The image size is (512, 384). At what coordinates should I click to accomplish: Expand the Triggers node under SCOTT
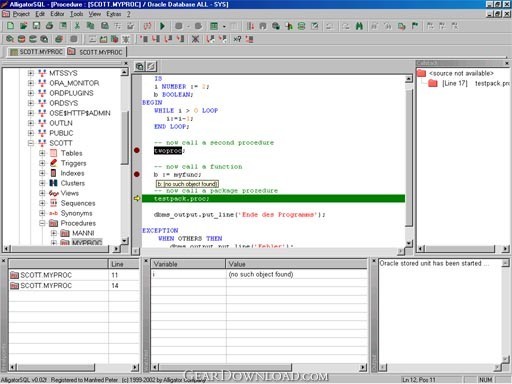point(42,163)
